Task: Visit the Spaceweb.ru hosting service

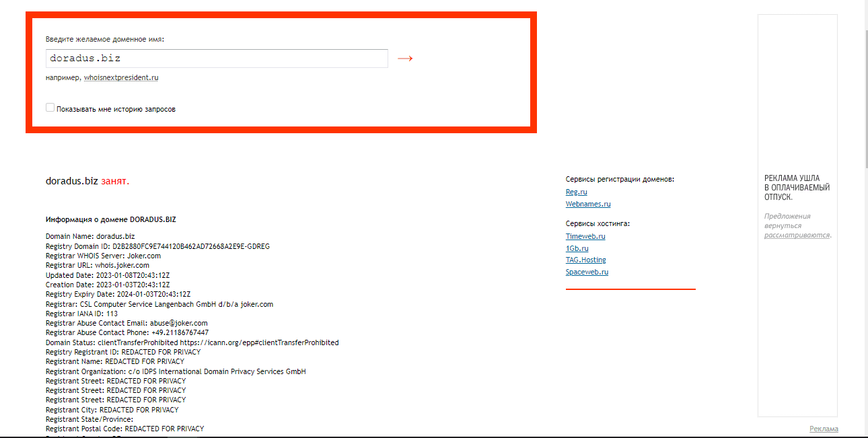Action: [587, 272]
